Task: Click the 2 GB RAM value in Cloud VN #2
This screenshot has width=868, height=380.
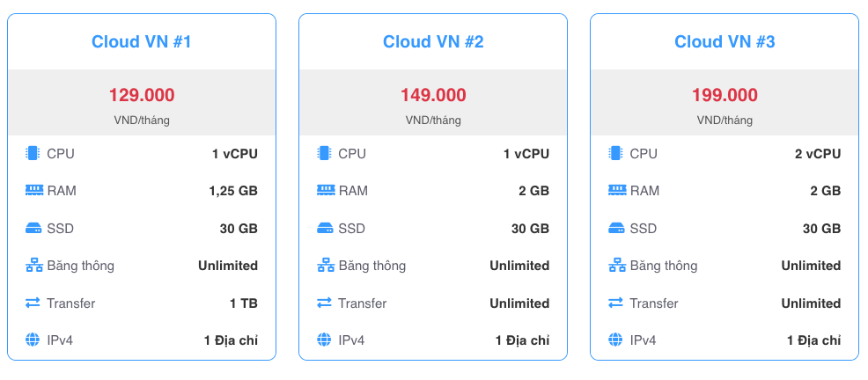Action: tap(534, 191)
